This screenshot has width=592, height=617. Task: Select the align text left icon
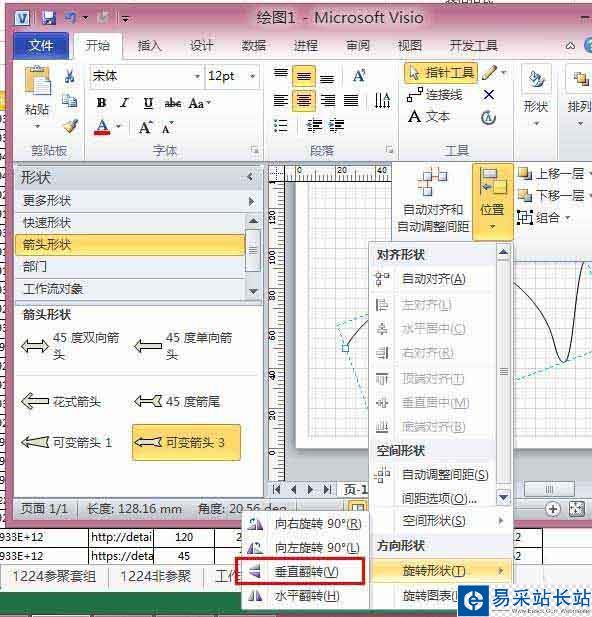[281, 101]
